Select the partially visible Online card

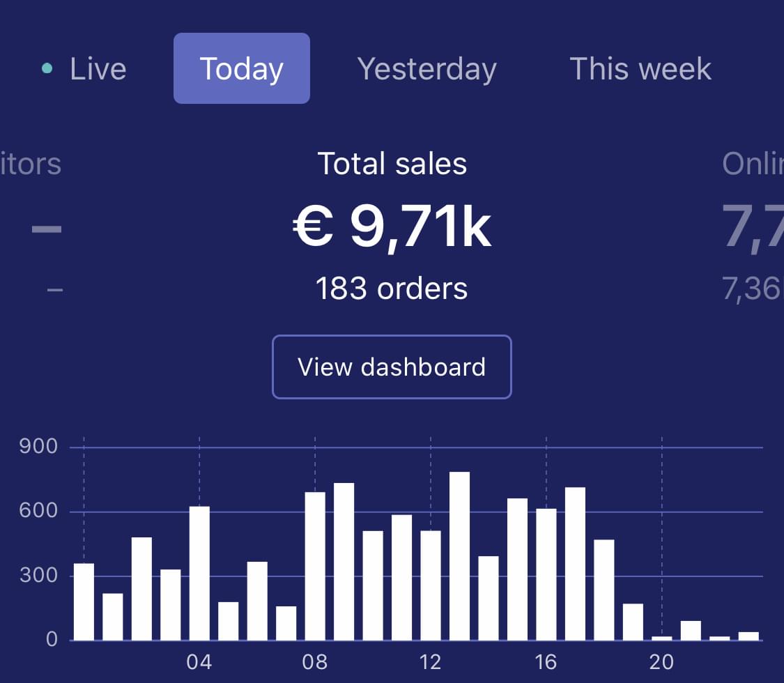756,209
